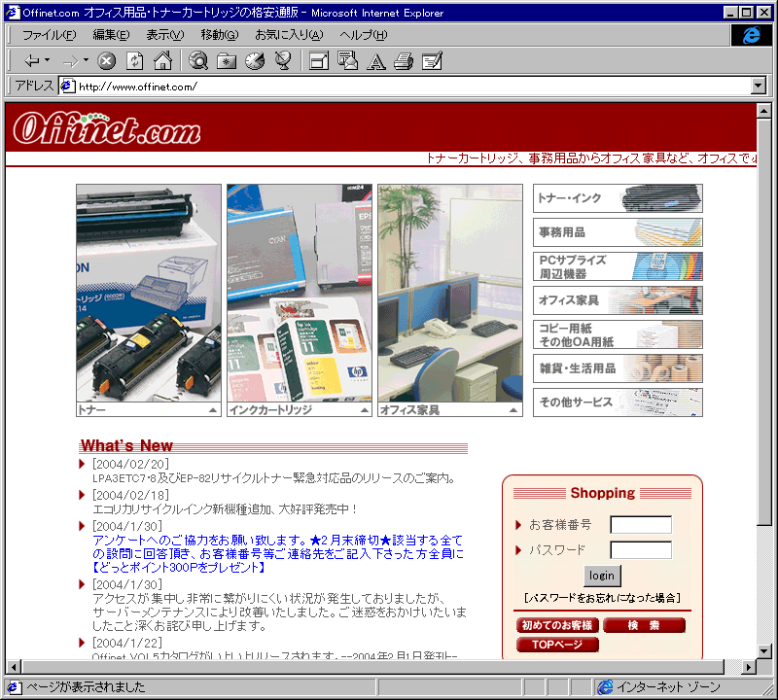The image size is (778, 700).
Task: Click the ink cartridge photo
Action: pyautogui.click(x=300, y=294)
